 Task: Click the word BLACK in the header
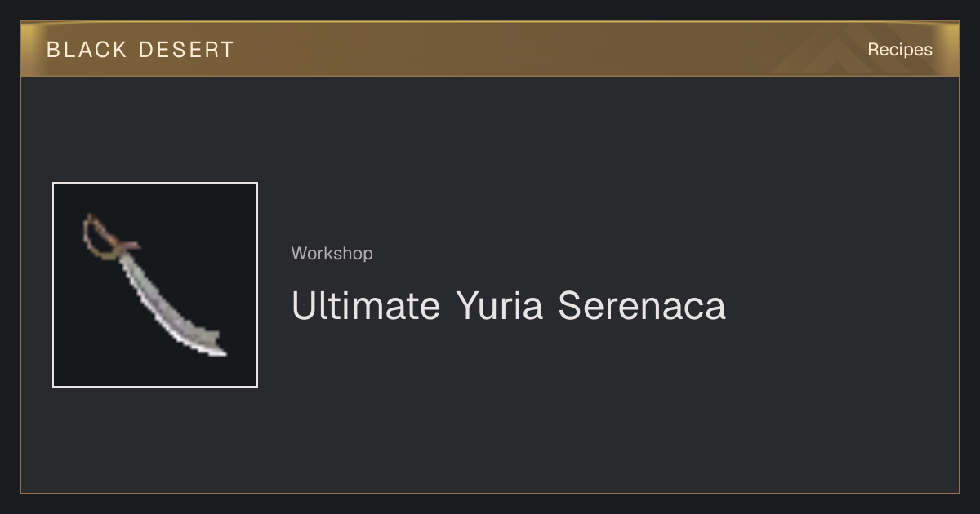(87, 50)
